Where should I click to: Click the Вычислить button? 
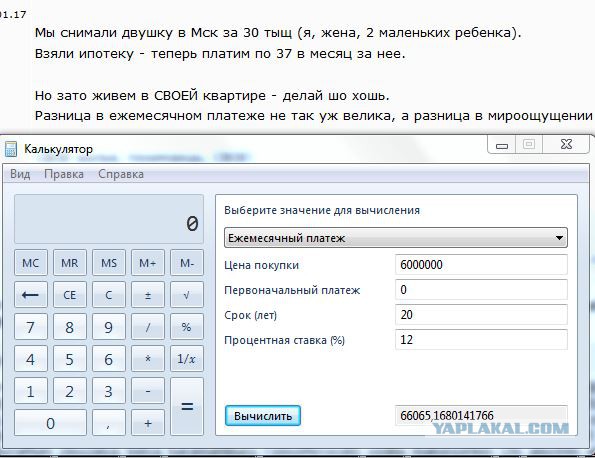coord(263,416)
